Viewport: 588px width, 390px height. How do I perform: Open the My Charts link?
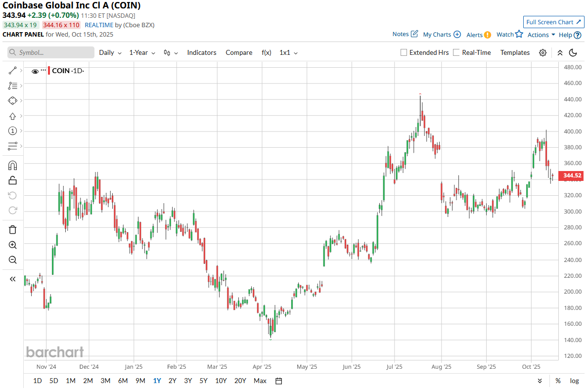click(442, 35)
